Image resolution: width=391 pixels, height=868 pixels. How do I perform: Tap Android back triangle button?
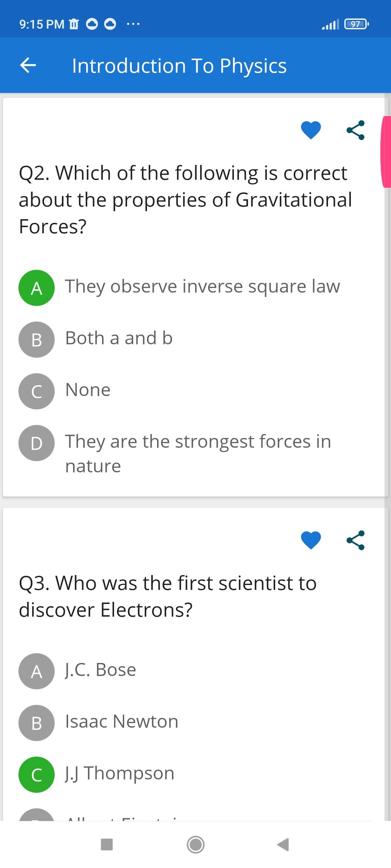(283, 844)
